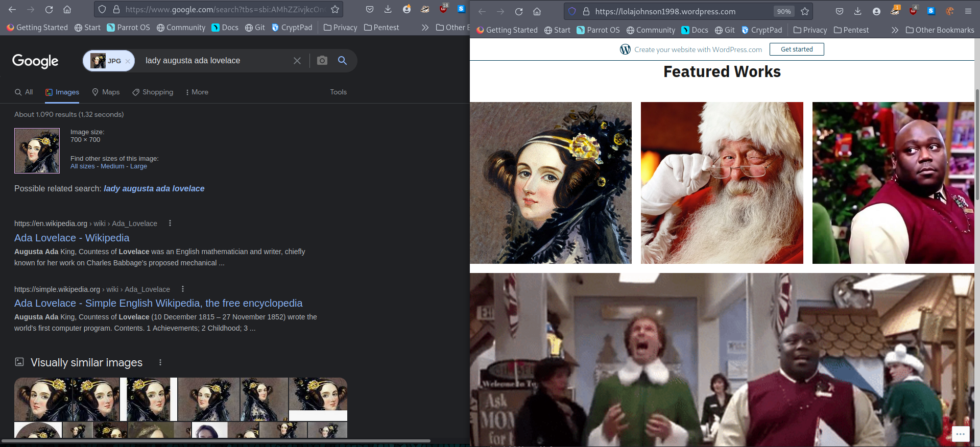
Task: Click the magnifying glass search button on Google
Action: 342,61
